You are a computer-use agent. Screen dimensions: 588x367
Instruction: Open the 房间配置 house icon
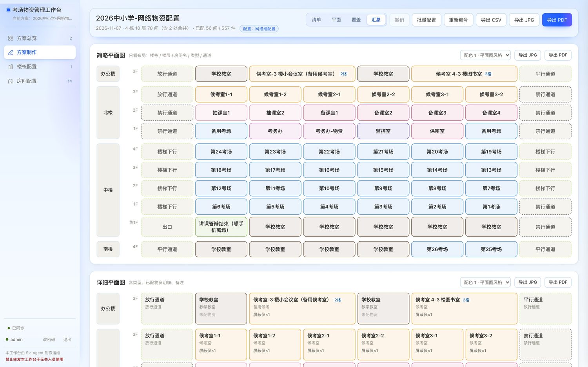click(11, 81)
